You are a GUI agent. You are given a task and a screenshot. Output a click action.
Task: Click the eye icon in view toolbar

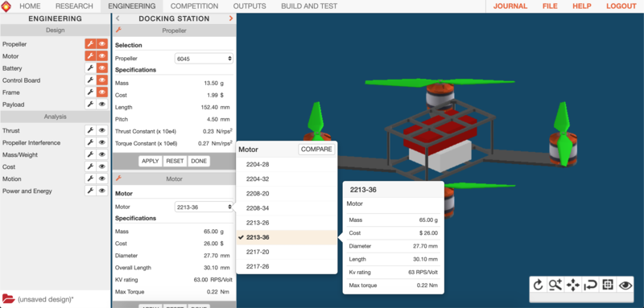pyautogui.click(x=625, y=285)
